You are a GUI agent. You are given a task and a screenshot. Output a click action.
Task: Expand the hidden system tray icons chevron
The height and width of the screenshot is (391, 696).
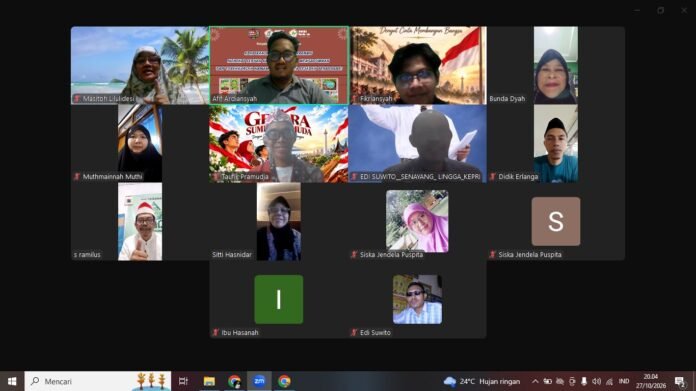click(535, 381)
